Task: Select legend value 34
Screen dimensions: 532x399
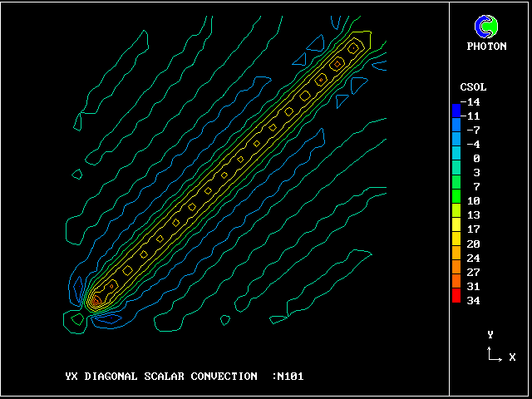Action: coord(473,300)
